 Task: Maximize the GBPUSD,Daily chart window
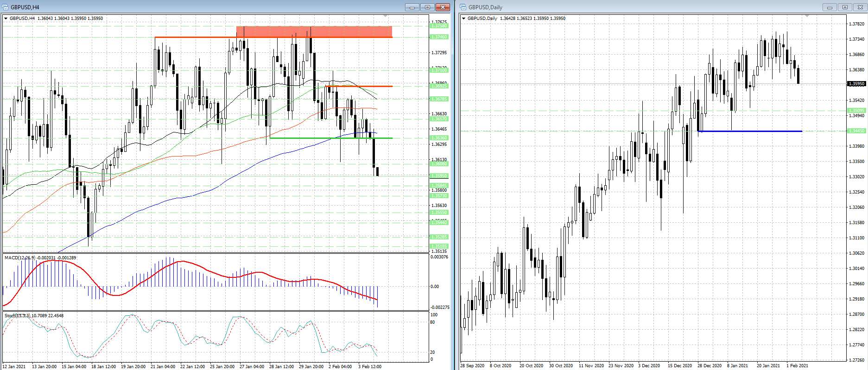tap(845, 7)
